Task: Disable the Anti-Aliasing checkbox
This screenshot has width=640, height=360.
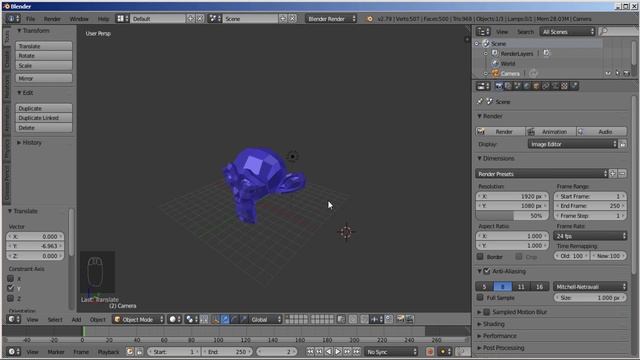Action: [487, 271]
